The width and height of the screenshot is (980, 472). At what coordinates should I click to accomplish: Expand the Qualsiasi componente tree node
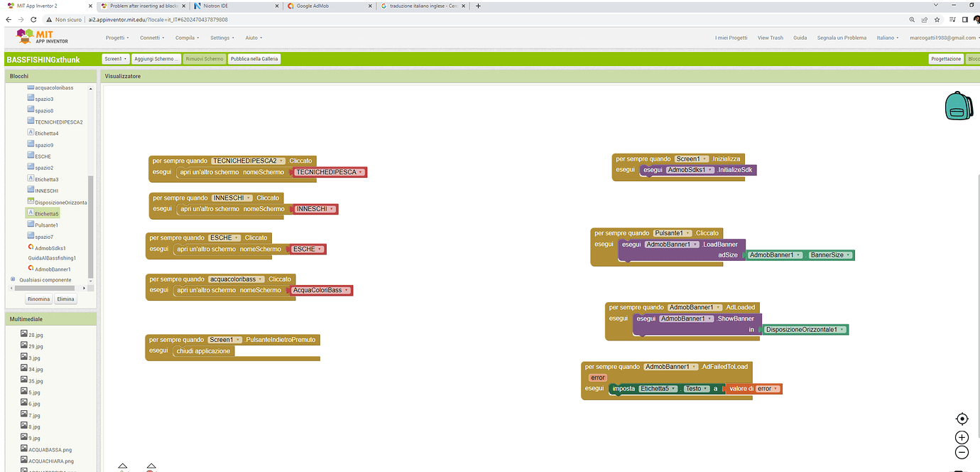[x=12, y=280]
